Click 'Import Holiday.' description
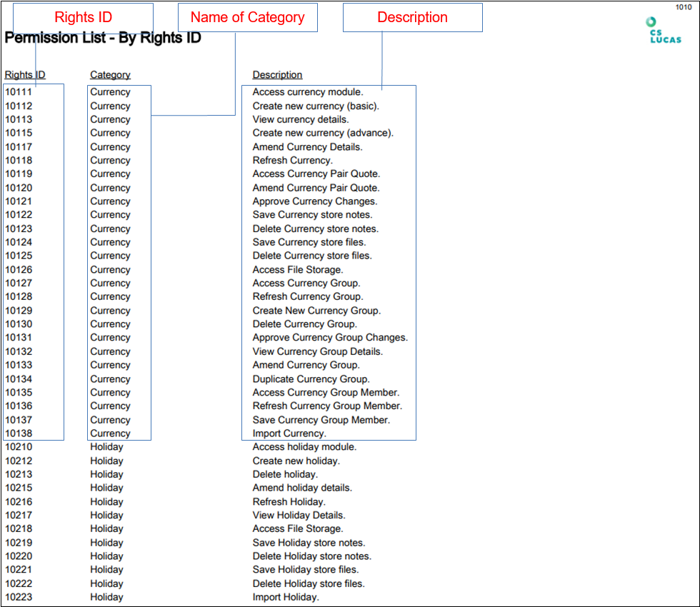Image resolution: width=700 pixels, height=607 pixels. pos(286,597)
